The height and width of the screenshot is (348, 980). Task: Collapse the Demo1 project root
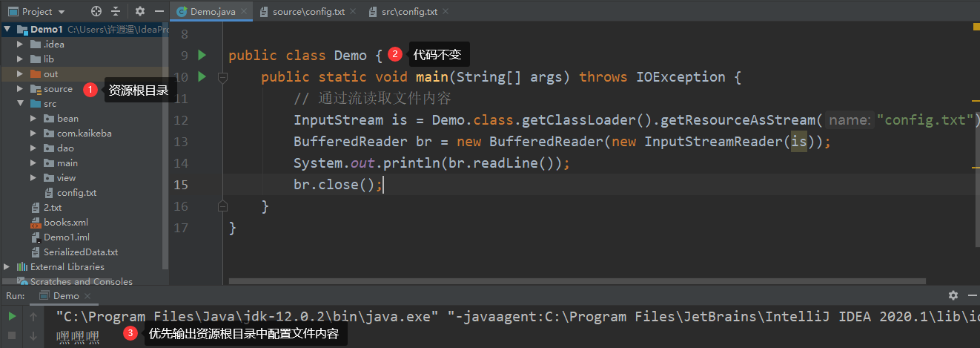7,30
